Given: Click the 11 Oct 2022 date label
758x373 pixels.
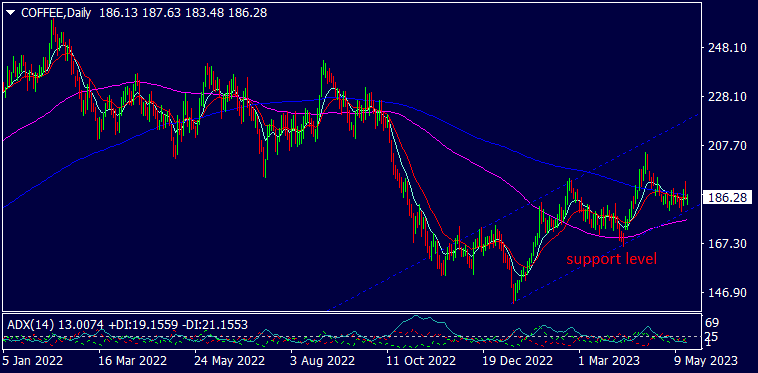Looking at the screenshot, I should point(421,360).
